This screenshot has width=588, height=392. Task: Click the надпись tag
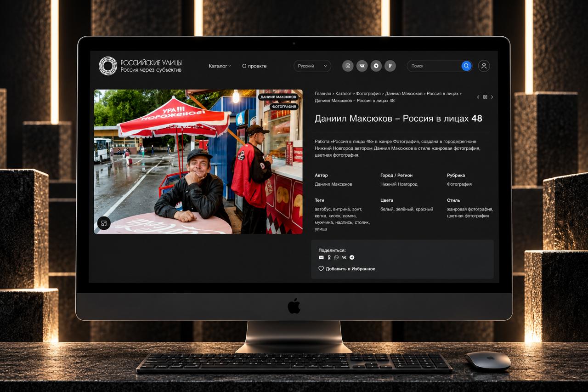[345, 222]
